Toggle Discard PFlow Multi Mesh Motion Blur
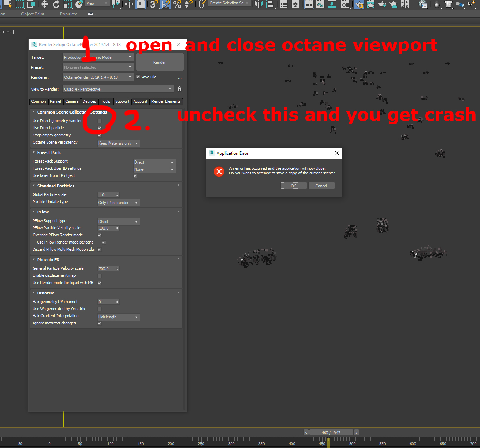Viewport: 480px width, 448px height. pyautogui.click(x=100, y=250)
